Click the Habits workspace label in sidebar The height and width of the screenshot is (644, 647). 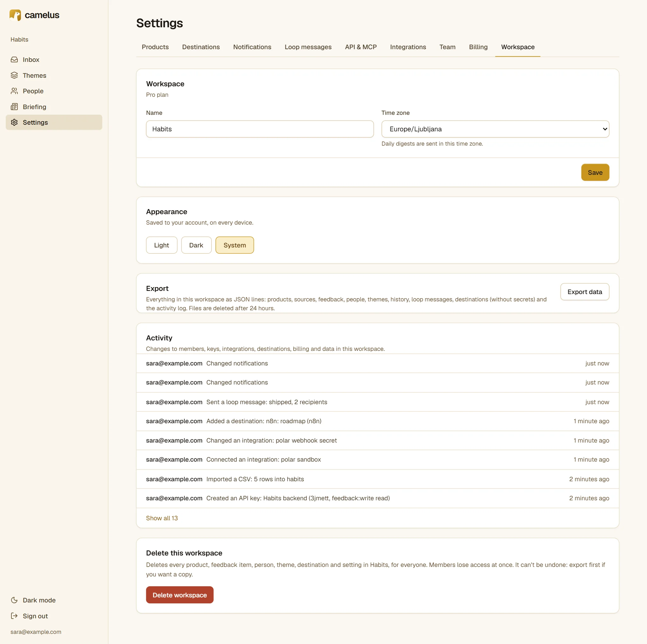[x=19, y=40]
